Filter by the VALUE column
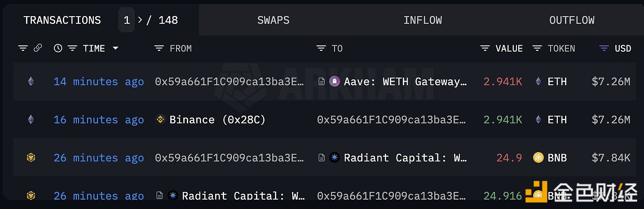644x209 pixels. click(x=485, y=48)
